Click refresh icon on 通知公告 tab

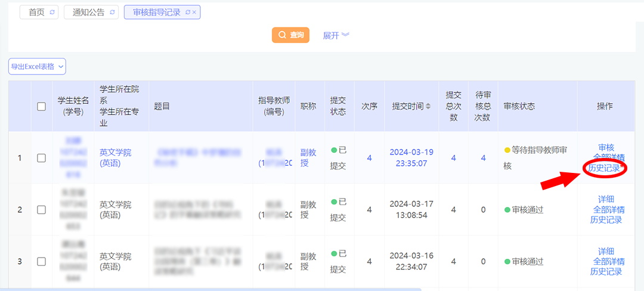pos(113,13)
